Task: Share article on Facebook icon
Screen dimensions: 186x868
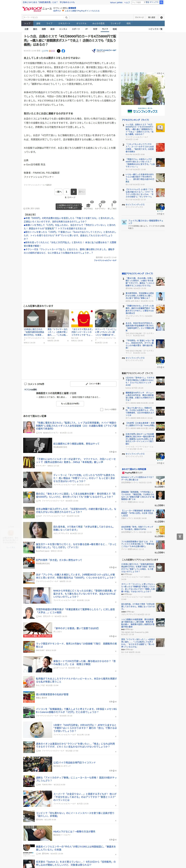Action: coord(63,51)
